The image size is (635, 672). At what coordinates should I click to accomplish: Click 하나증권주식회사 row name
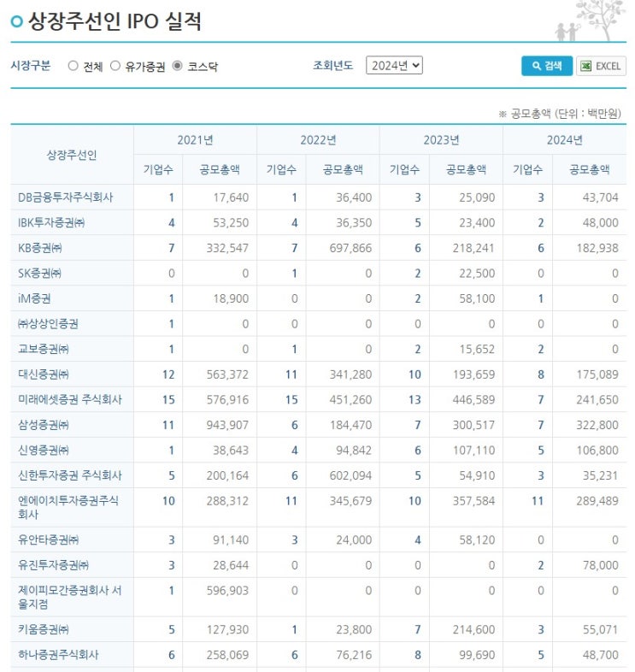pos(58,654)
